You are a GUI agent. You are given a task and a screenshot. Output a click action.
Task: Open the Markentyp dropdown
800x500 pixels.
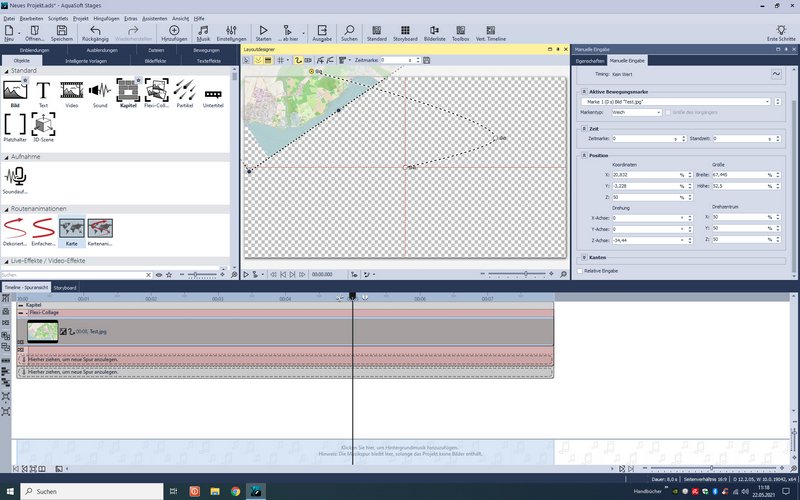pyautogui.click(x=642, y=112)
